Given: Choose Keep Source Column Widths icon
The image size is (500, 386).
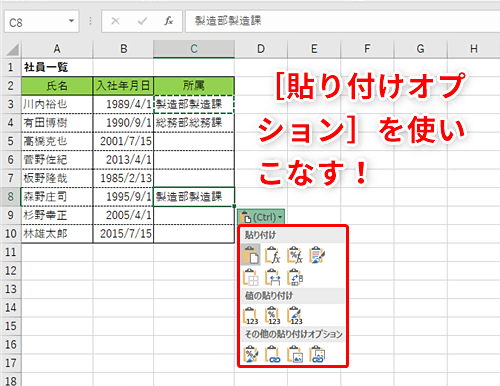Looking at the screenshot, I should pos(273,277).
